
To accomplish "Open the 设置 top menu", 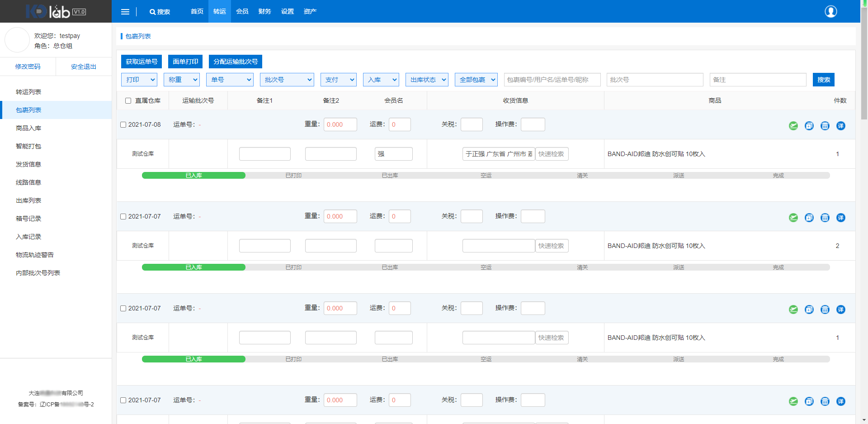I will coord(288,11).
